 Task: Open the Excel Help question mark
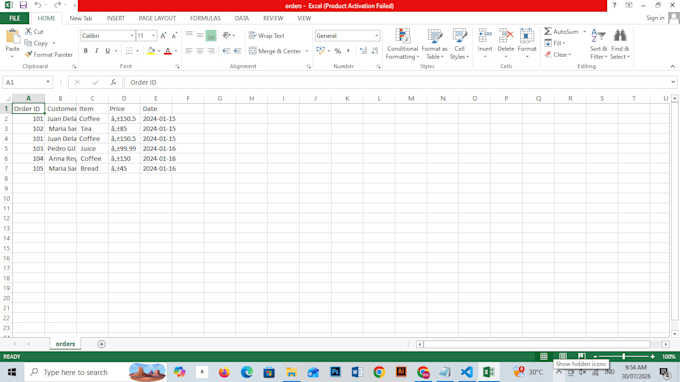[614, 5]
